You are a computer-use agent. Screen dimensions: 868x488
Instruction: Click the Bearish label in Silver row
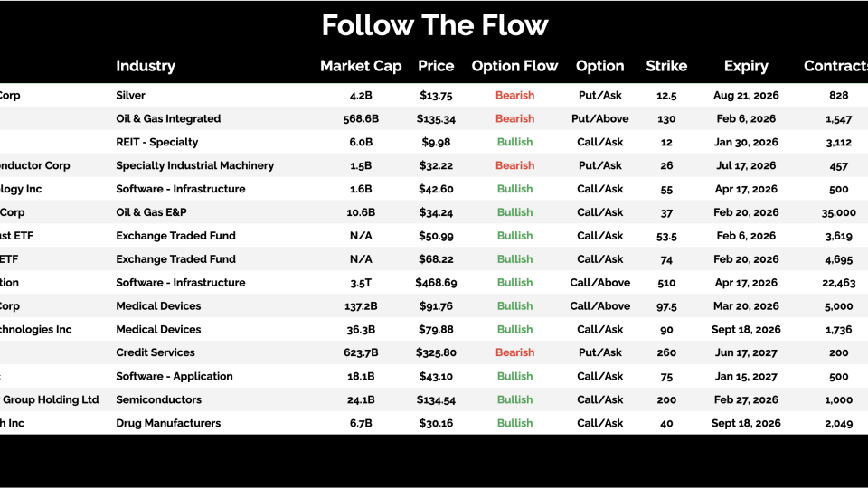coord(514,95)
